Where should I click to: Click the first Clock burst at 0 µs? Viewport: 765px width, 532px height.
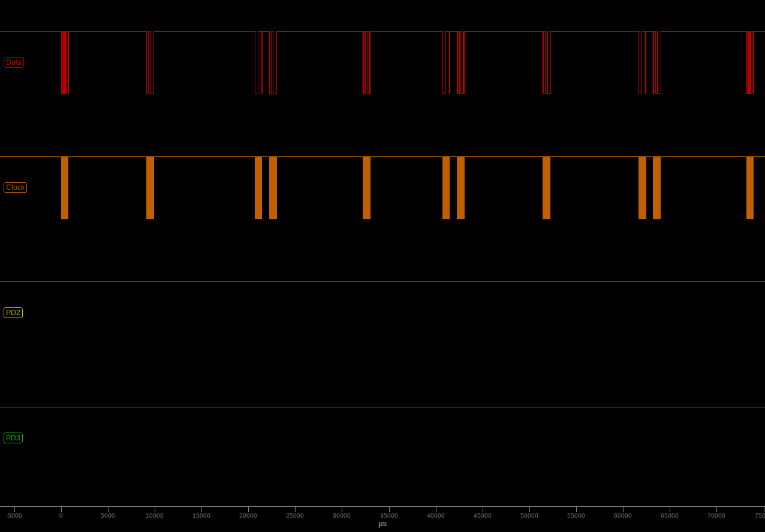coord(65,188)
